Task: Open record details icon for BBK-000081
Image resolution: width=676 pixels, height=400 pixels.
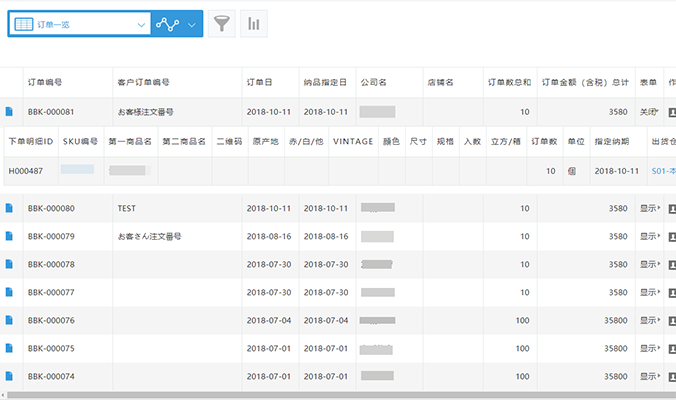Action: (x=9, y=112)
